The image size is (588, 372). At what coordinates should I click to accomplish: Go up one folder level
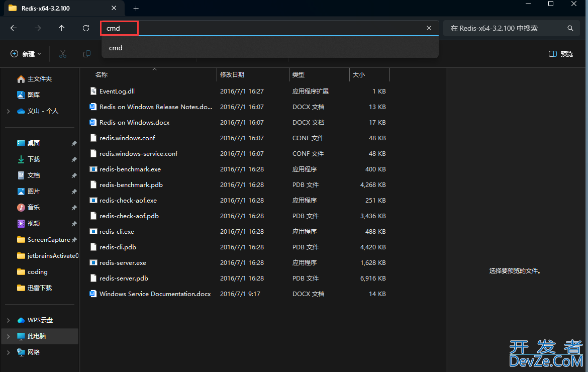tap(61, 28)
